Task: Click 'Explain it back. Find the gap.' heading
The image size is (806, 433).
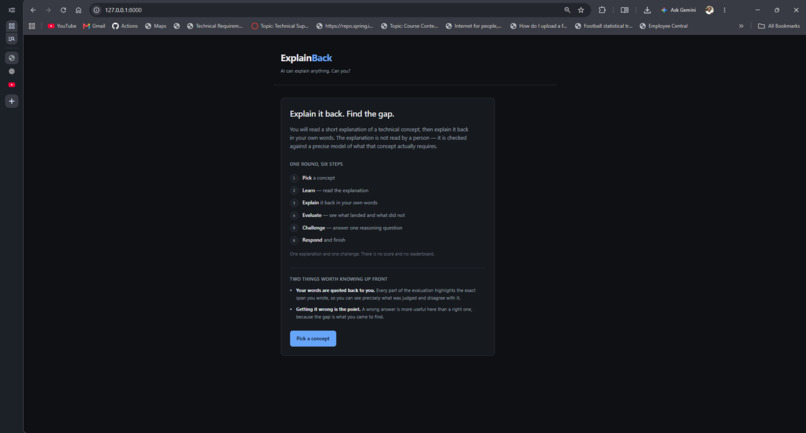Action: (x=342, y=114)
